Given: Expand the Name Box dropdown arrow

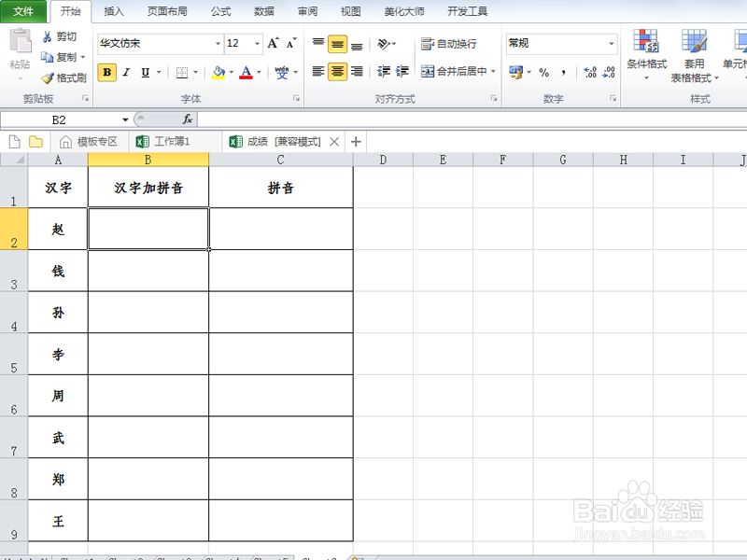Looking at the screenshot, I should (125, 119).
